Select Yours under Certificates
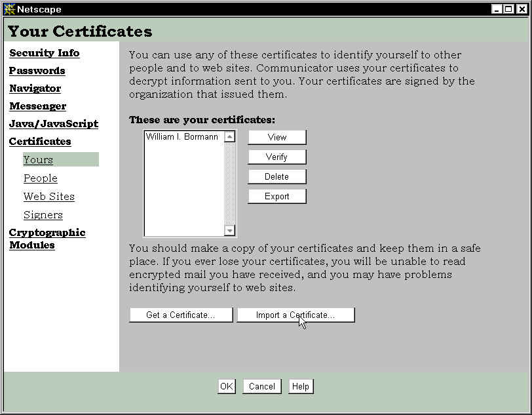 [x=38, y=160]
